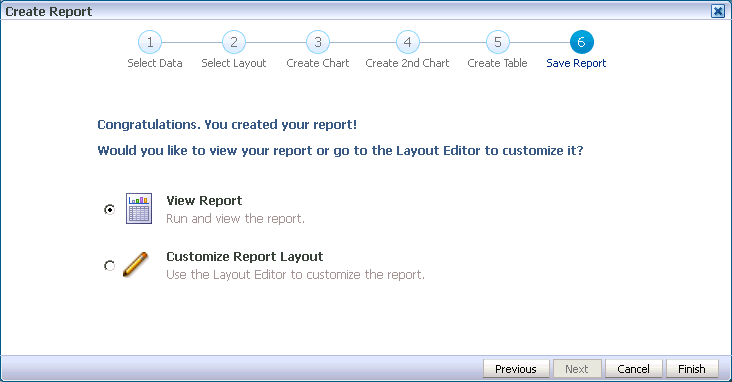Viewport: 732px width, 382px height.
Task: Go to step 4 circle, Create 2nd Chart
Action: pos(408,42)
